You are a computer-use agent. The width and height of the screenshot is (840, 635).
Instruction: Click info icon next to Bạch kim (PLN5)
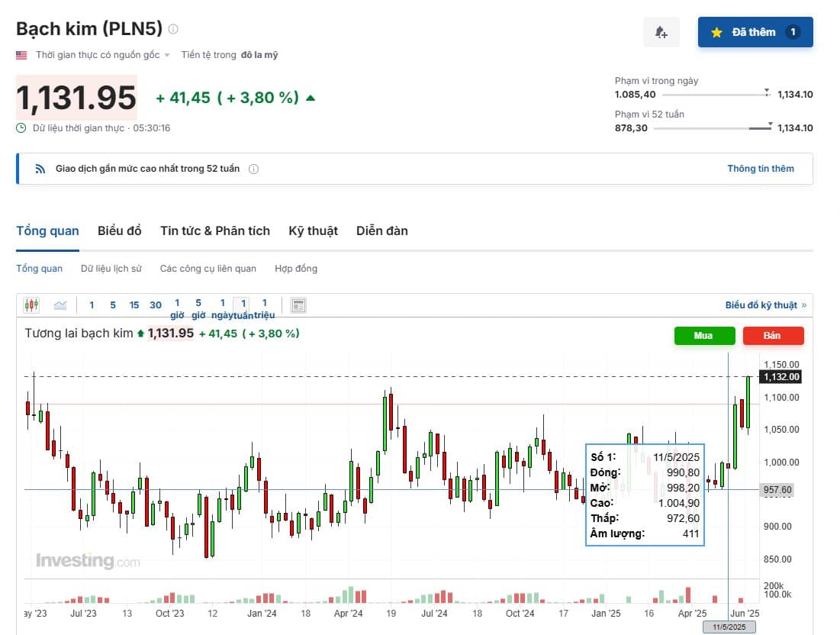point(173,29)
